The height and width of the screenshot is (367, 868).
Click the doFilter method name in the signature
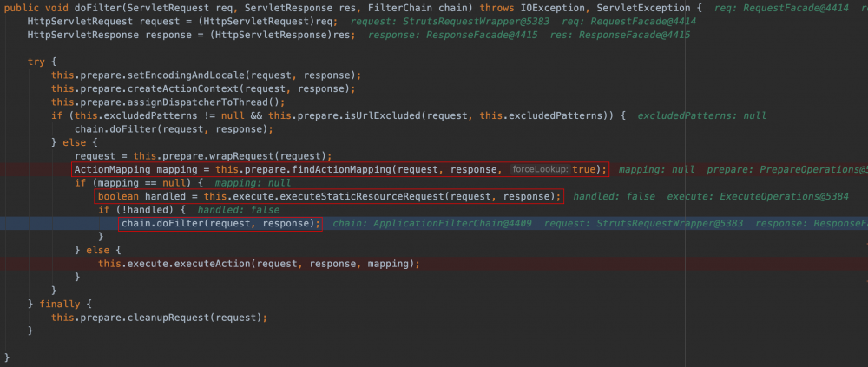point(97,9)
